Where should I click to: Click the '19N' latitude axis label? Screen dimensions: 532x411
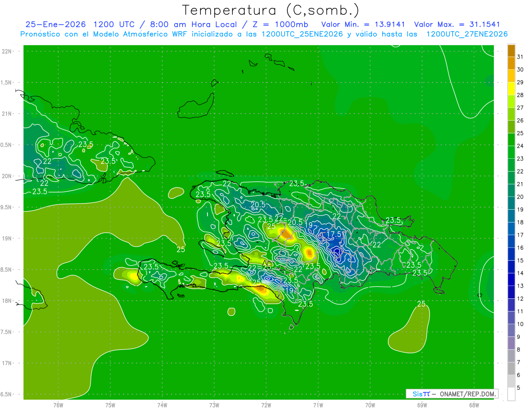coord(8,239)
